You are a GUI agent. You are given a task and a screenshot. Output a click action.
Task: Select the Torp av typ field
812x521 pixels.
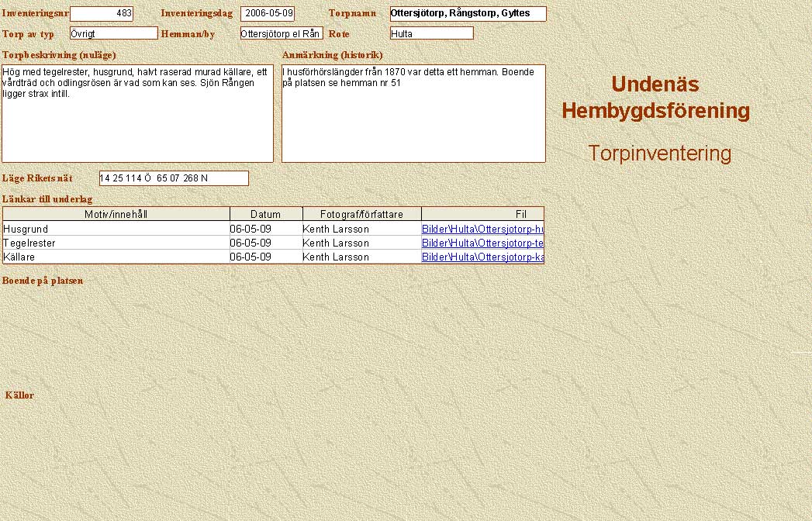coord(113,33)
